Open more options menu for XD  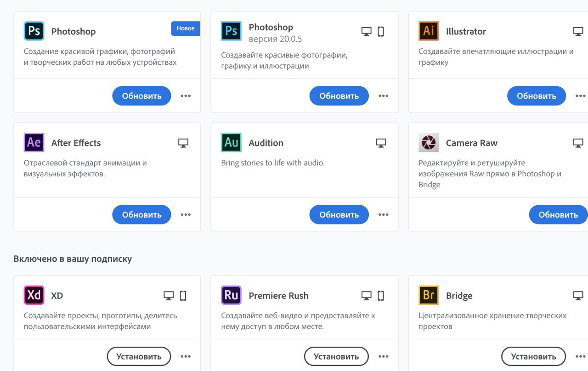pyautogui.click(x=186, y=356)
